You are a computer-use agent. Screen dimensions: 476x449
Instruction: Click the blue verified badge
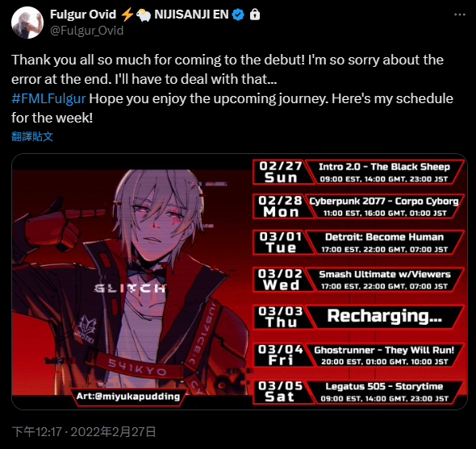pos(238,15)
